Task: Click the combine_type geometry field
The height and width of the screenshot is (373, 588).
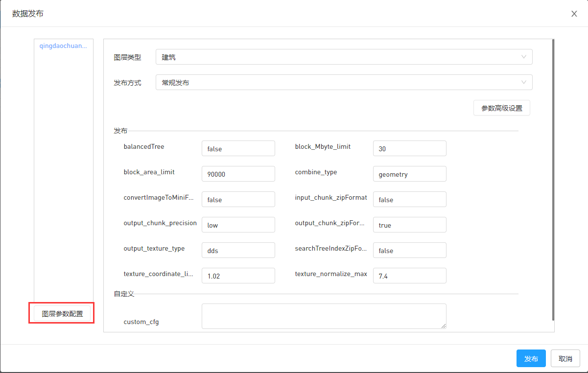Action: [x=409, y=174]
